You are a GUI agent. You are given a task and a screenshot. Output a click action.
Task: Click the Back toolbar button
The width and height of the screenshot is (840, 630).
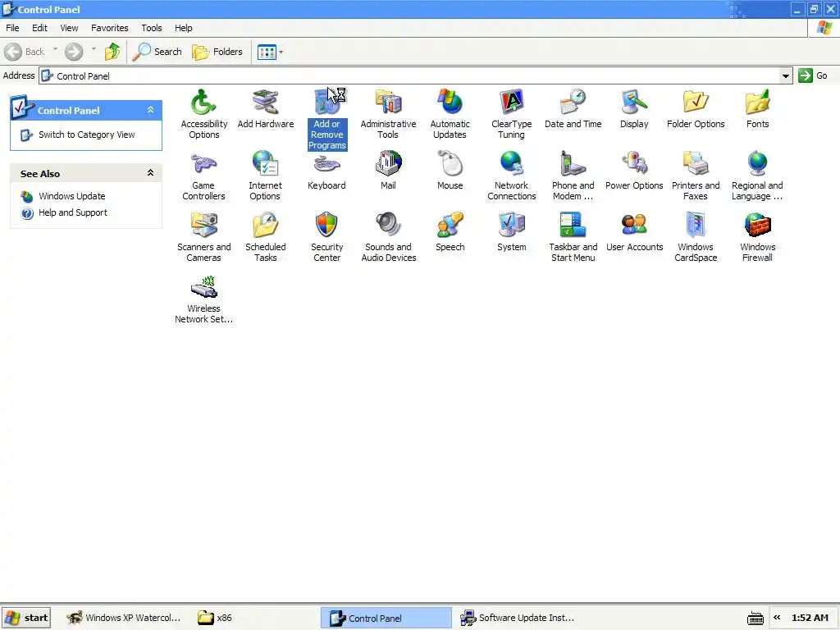tap(25, 52)
